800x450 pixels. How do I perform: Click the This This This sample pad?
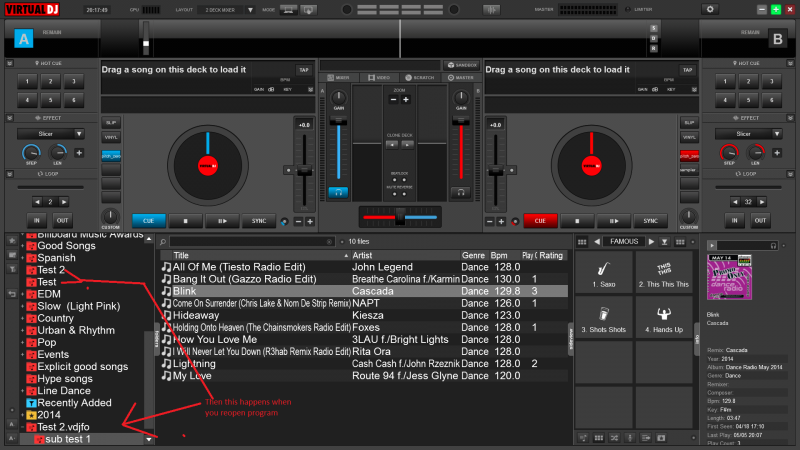click(x=664, y=273)
